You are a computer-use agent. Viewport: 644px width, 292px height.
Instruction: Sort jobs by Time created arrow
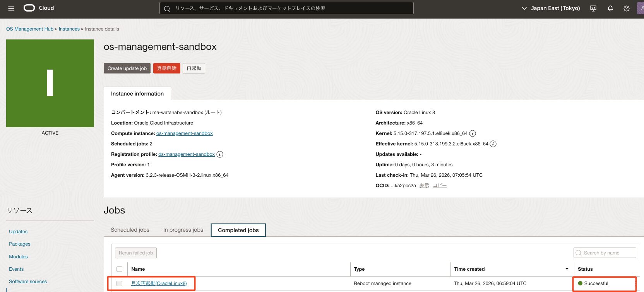coord(567,269)
